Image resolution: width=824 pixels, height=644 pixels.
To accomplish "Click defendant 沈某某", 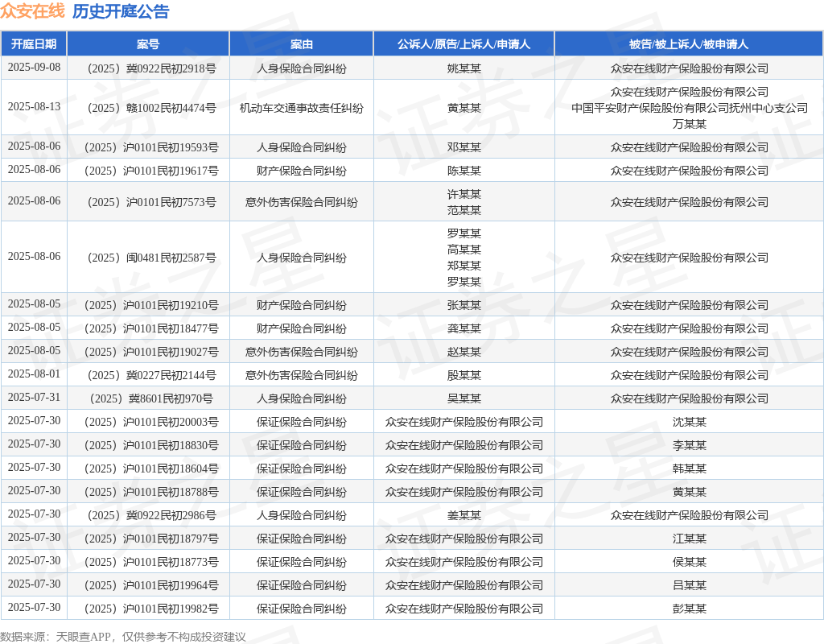I will 690,422.
